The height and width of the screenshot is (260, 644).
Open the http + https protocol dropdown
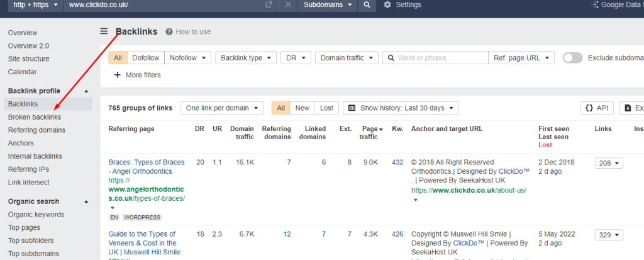[x=36, y=5]
